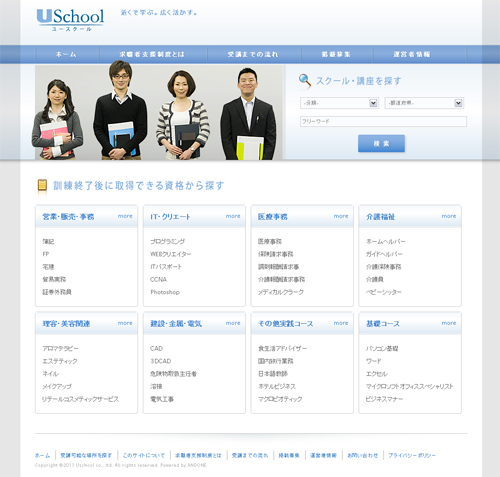Expand the 分類 category dropdown

(339, 103)
